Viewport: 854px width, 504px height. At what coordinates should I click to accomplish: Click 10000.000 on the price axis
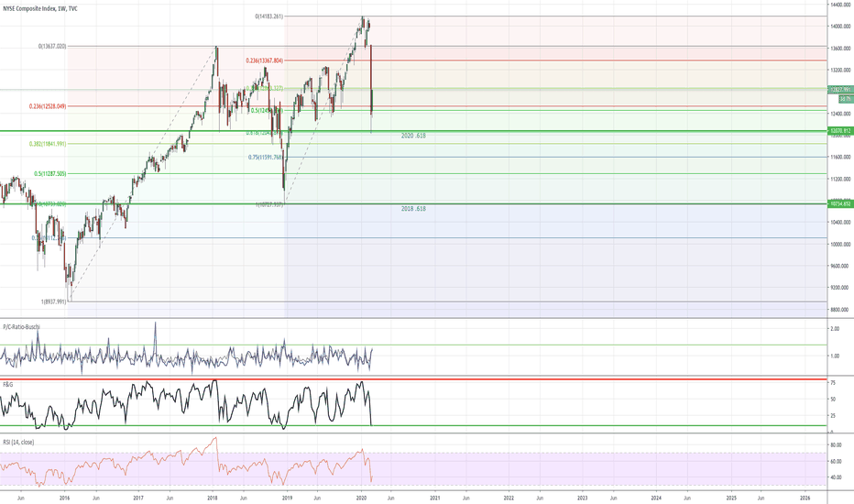coord(840,244)
